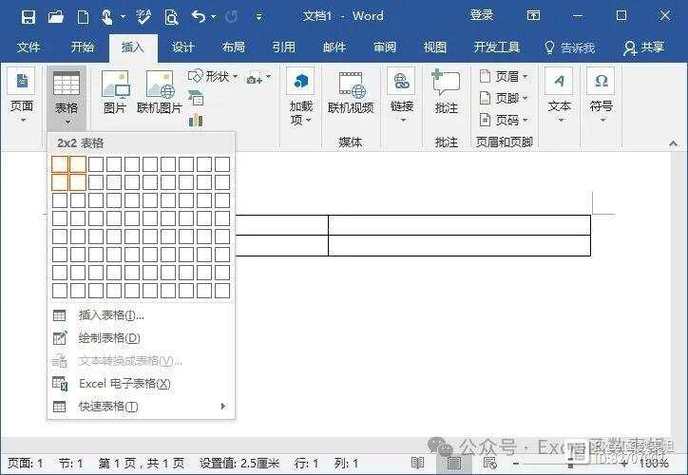Open the 加载项 add-ins menu

(x=301, y=97)
